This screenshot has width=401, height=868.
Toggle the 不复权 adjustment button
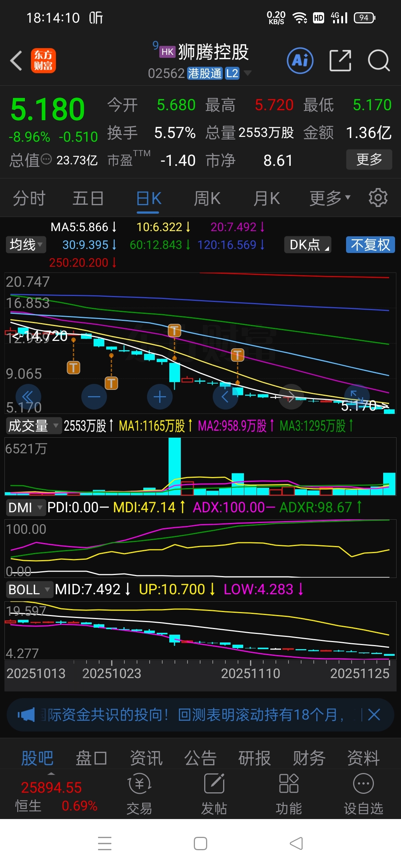[x=370, y=245]
